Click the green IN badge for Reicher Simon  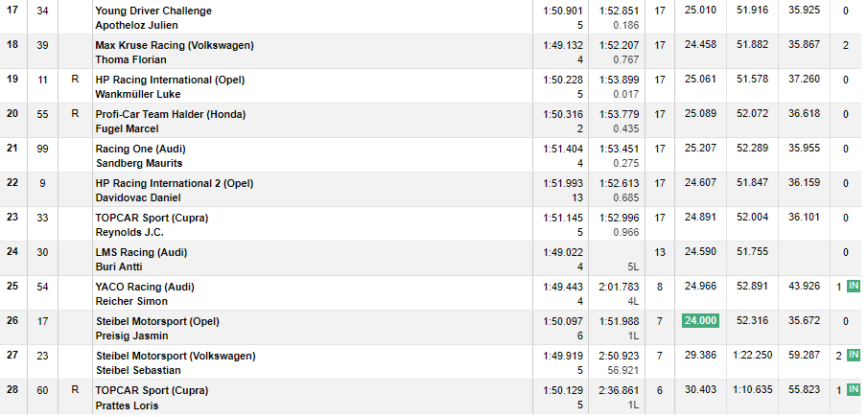(x=853, y=286)
